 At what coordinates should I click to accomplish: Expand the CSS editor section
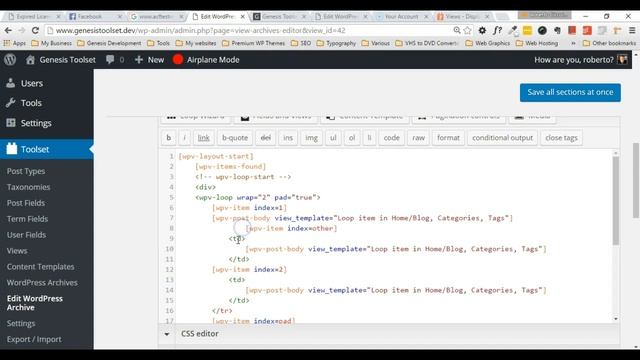click(167, 334)
